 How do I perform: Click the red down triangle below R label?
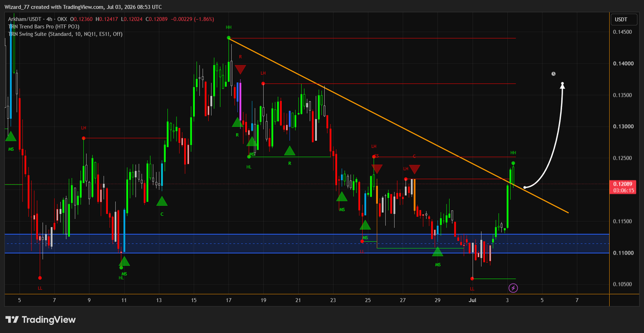click(240, 69)
